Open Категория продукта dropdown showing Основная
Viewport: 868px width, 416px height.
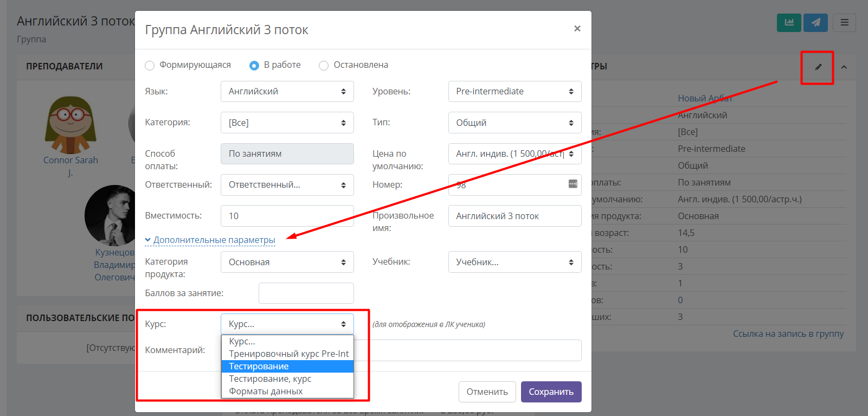tap(287, 262)
